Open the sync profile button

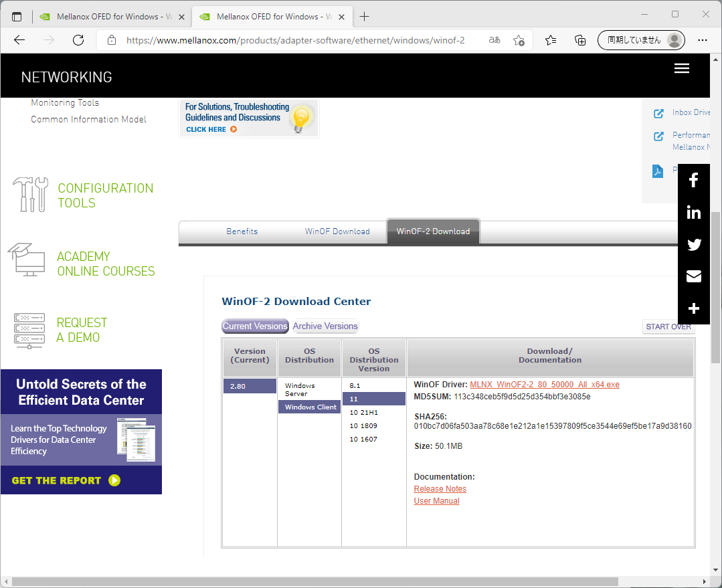pos(641,40)
